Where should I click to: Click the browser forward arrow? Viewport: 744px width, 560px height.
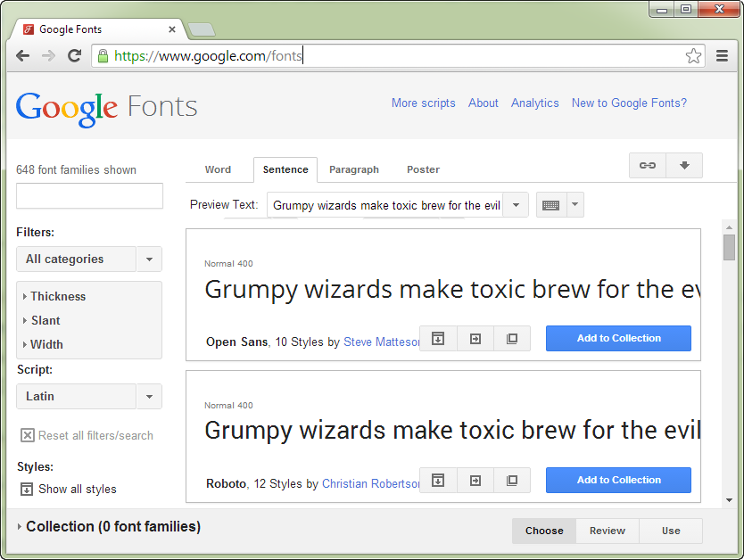[x=48, y=56]
